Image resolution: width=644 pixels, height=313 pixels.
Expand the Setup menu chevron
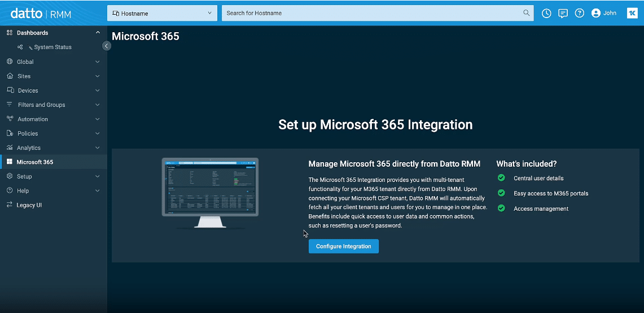click(x=98, y=176)
